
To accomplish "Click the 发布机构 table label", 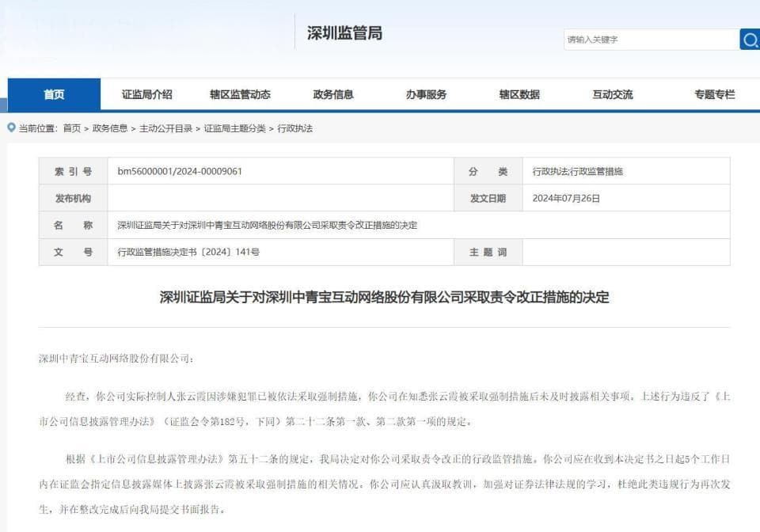I will tap(73, 198).
